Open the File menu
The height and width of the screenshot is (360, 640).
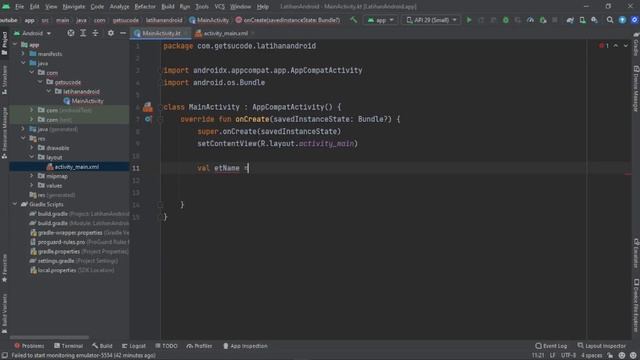coord(19,7)
